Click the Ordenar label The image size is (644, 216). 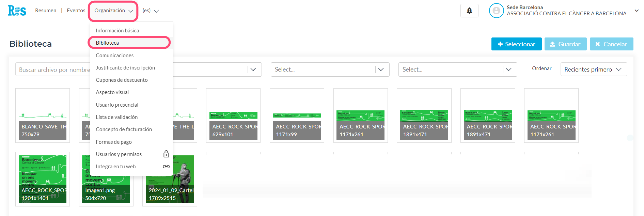(x=542, y=68)
